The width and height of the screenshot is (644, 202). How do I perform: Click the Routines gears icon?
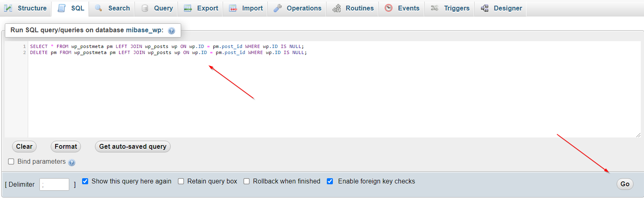click(x=336, y=8)
